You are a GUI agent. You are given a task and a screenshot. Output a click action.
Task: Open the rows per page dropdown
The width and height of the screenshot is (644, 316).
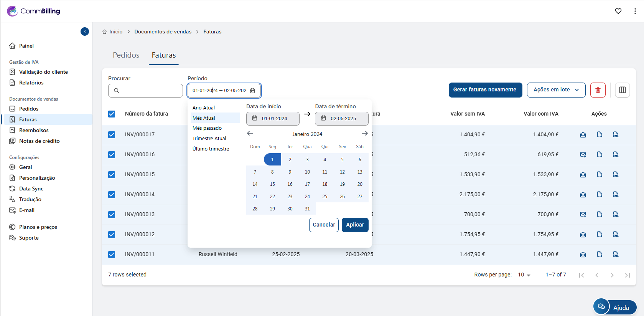click(x=524, y=275)
